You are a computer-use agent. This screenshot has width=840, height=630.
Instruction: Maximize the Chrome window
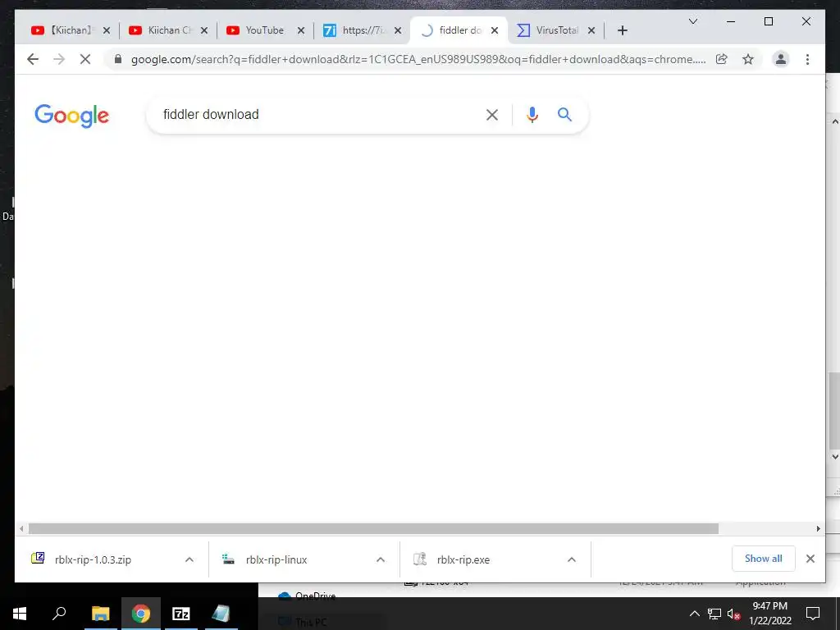point(768,21)
